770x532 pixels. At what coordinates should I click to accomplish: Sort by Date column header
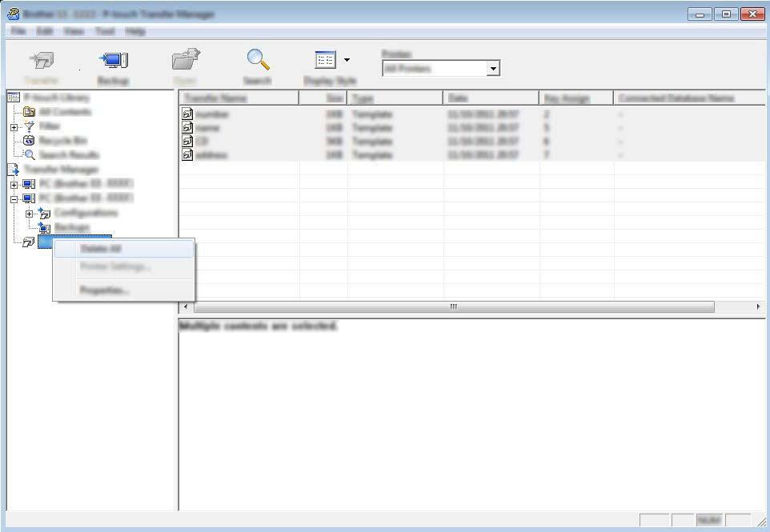click(x=491, y=98)
